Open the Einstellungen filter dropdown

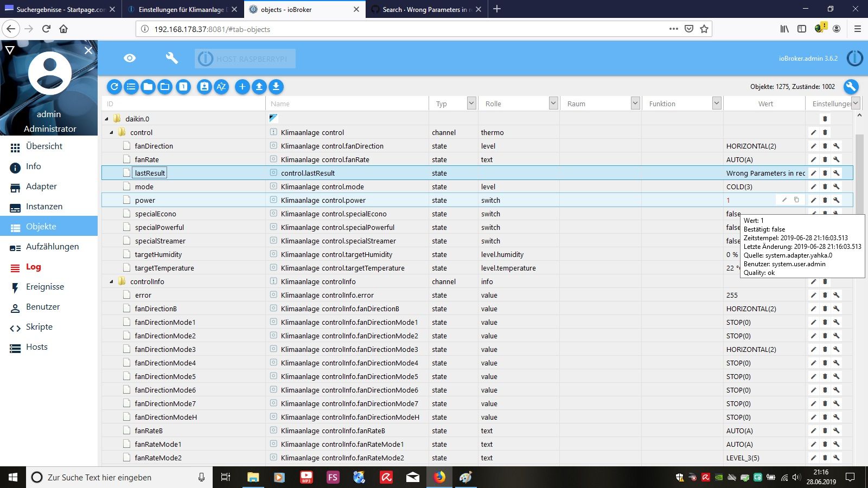click(x=856, y=103)
